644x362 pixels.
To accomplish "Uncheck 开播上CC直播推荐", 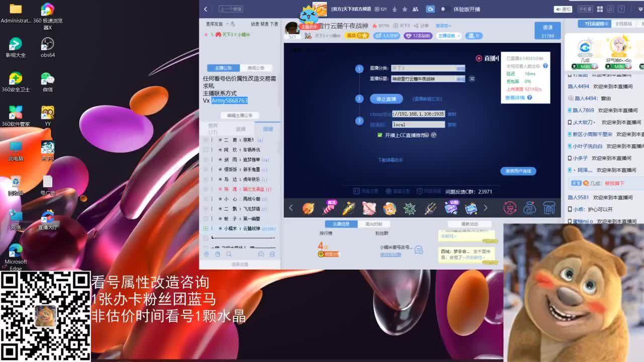I will pyautogui.click(x=380, y=135).
